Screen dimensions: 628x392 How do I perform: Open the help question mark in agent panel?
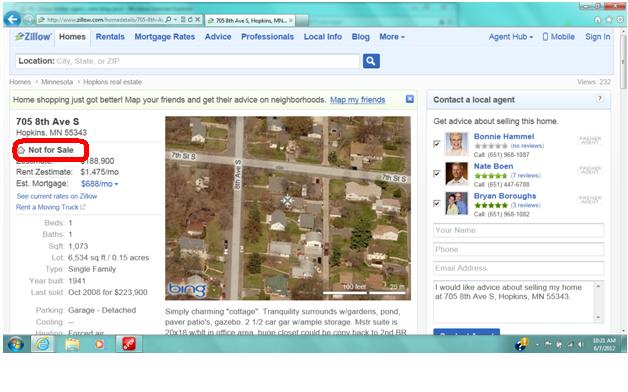(600, 99)
